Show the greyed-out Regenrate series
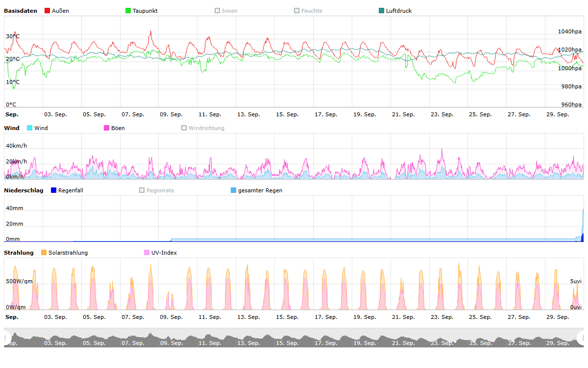This screenshot has height=368, width=588. pos(156,190)
